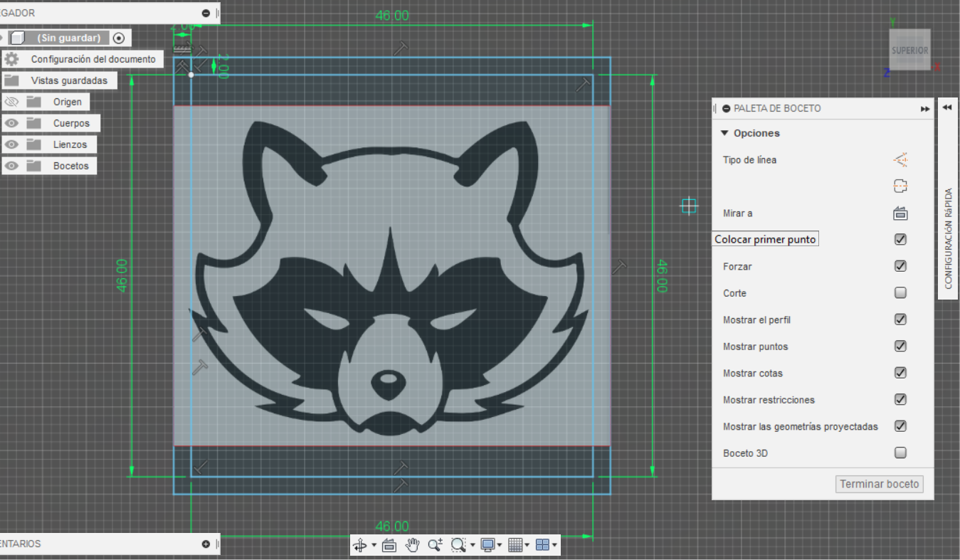Click the centerline line type icon
Screen dimensions: 960x560
pos(900,186)
